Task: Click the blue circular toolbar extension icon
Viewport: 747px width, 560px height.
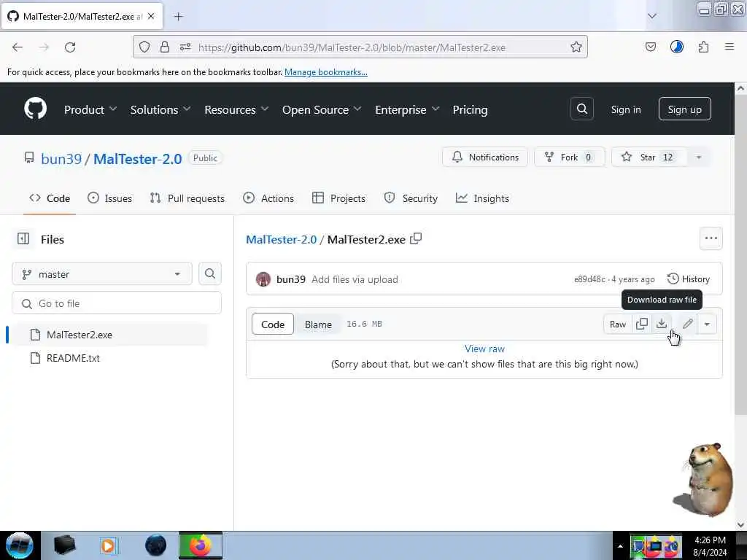Action: (676, 47)
